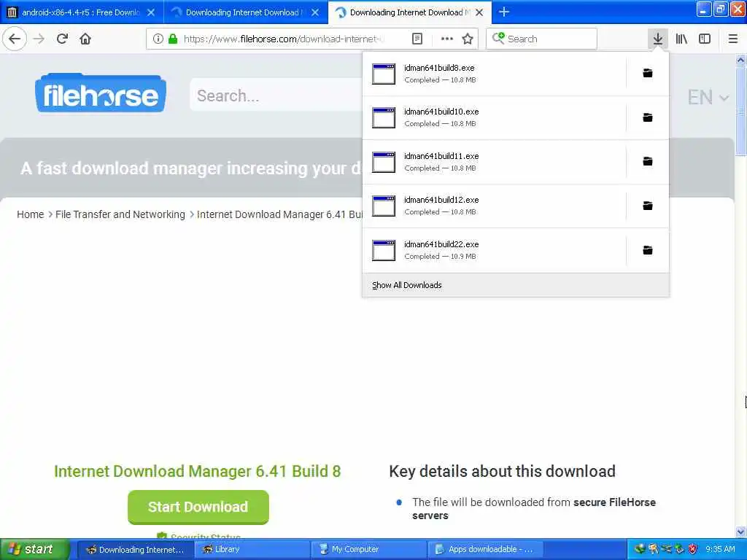The width and height of the screenshot is (747, 560).
Task: Focus the FileHorse Search... field
Action: coord(276,96)
